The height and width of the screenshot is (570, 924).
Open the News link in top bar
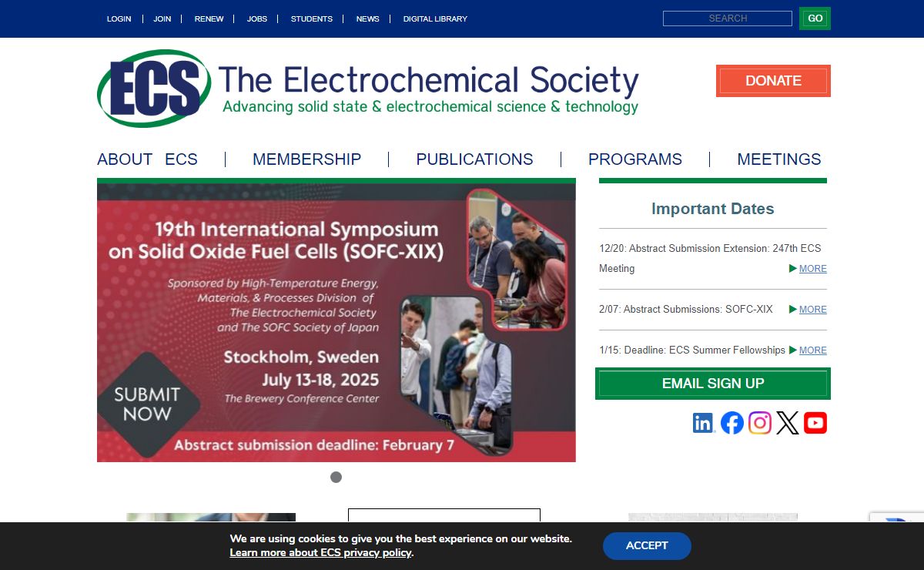tap(368, 18)
